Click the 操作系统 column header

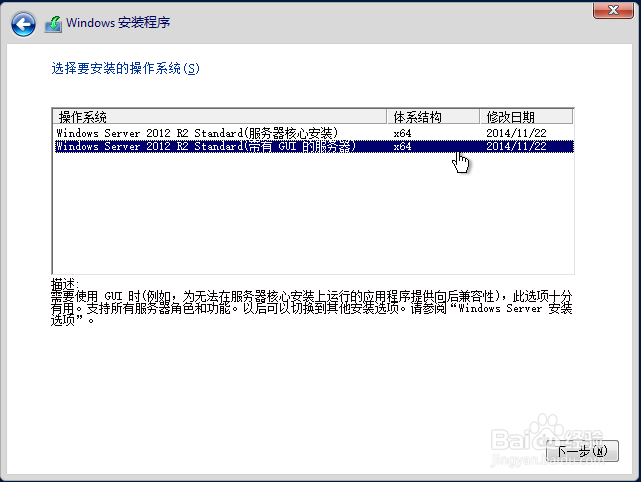(x=220, y=117)
